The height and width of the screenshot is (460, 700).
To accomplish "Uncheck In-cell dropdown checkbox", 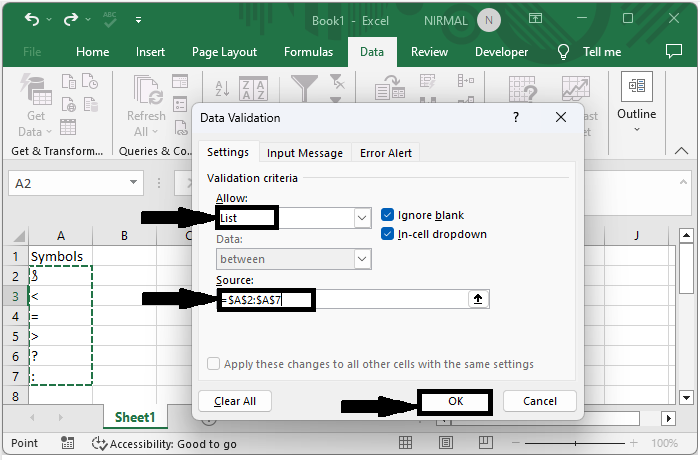I will (387, 234).
